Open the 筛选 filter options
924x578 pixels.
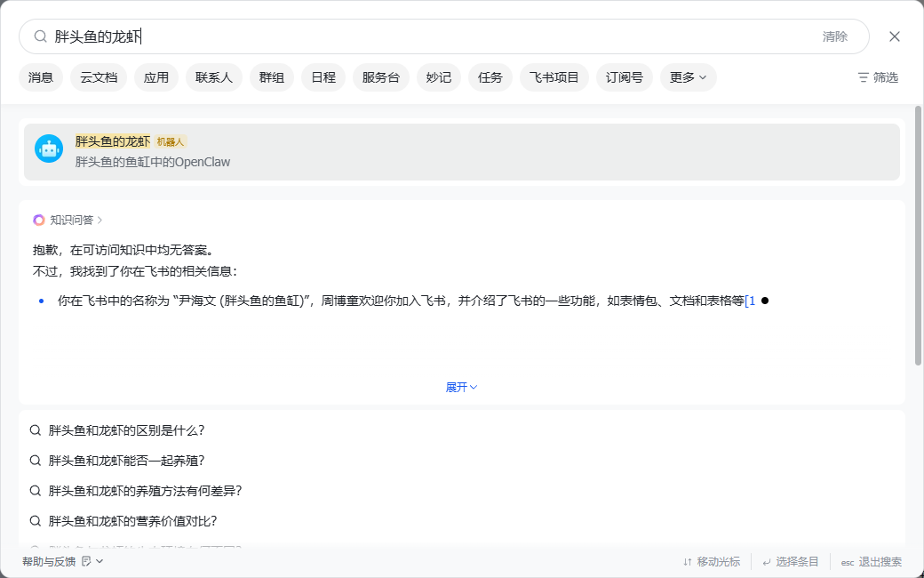[878, 77]
